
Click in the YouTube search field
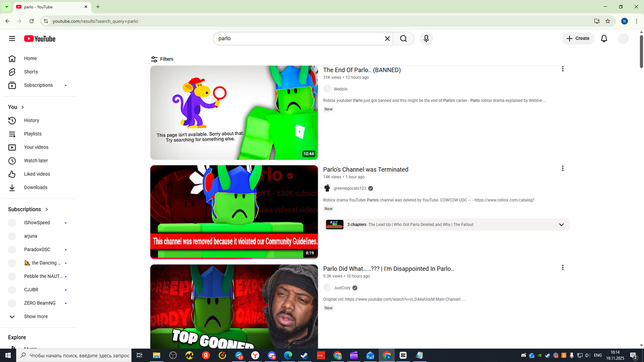point(298,39)
